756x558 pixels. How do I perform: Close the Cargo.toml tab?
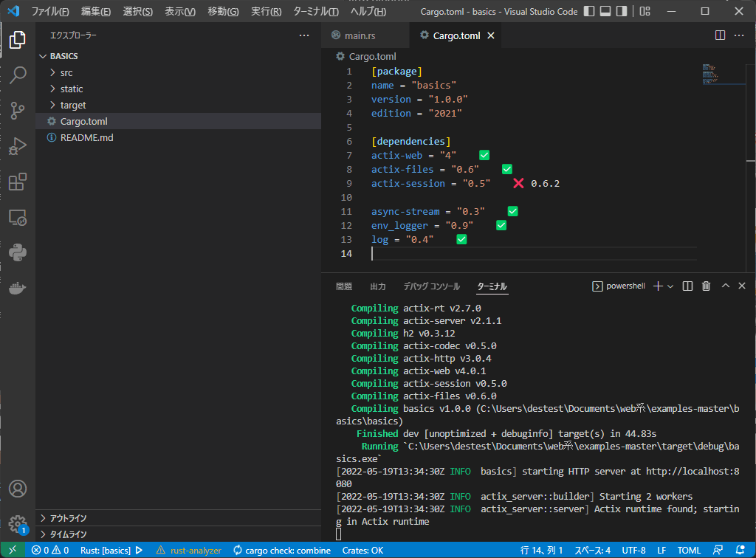491,35
